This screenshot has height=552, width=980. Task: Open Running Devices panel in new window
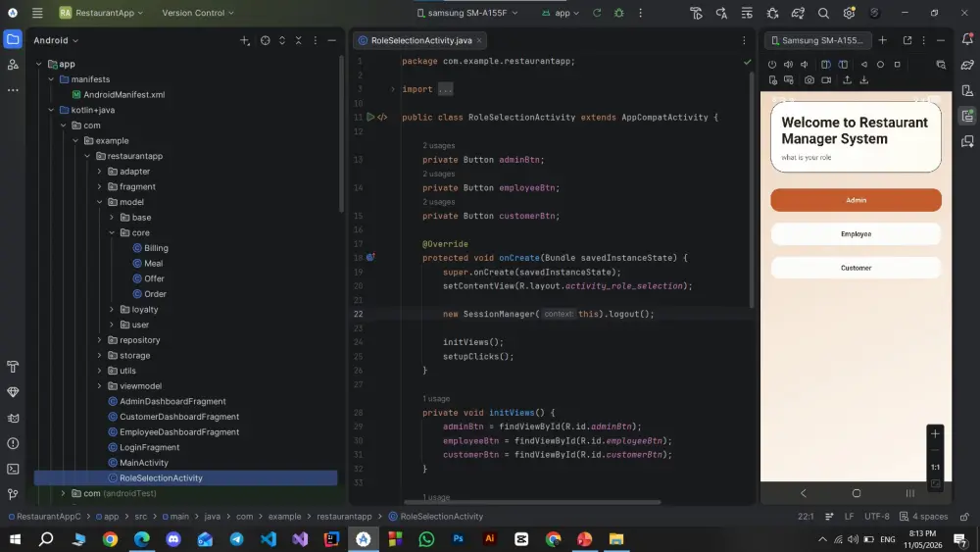tap(906, 40)
